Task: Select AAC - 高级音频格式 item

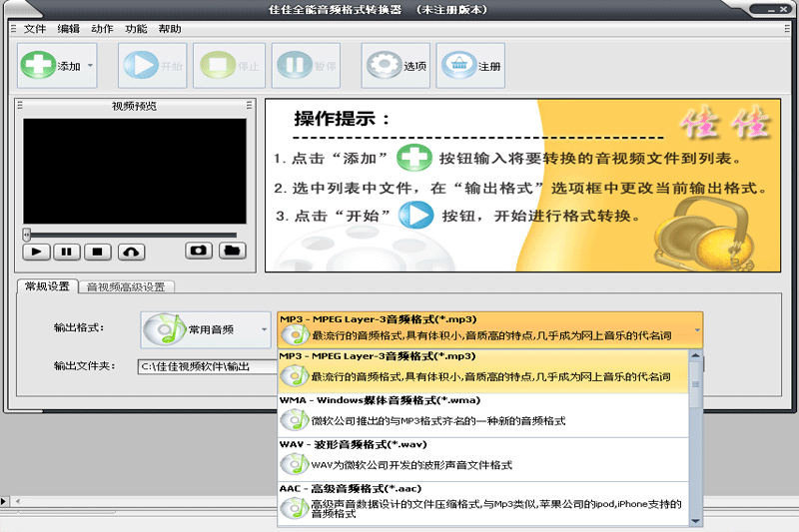Action: click(483, 503)
